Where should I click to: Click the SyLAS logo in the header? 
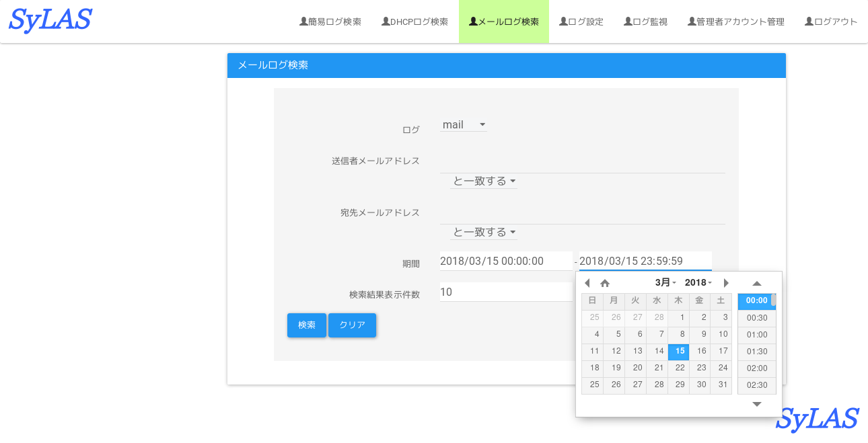pyautogui.click(x=50, y=20)
